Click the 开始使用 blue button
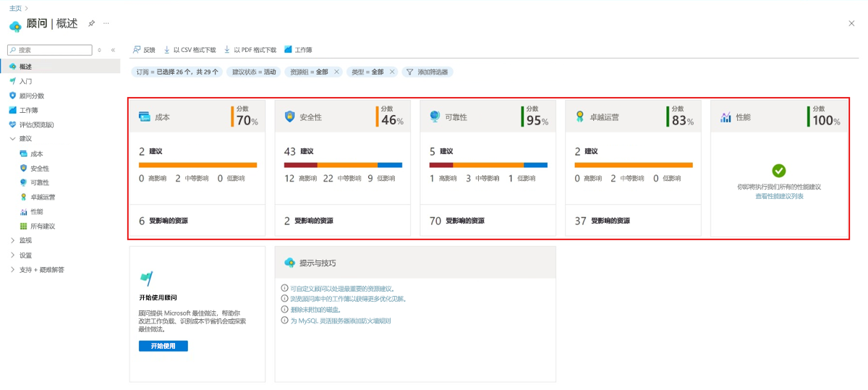 (x=163, y=346)
